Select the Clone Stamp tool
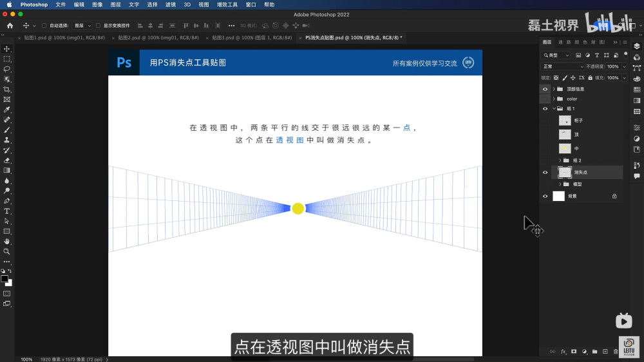The image size is (644, 362). coord(7,140)
